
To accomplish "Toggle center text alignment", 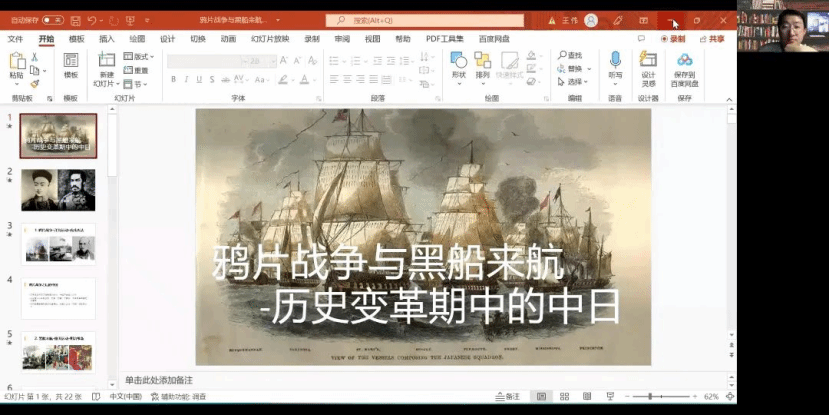I will click(x=347, y=79).
